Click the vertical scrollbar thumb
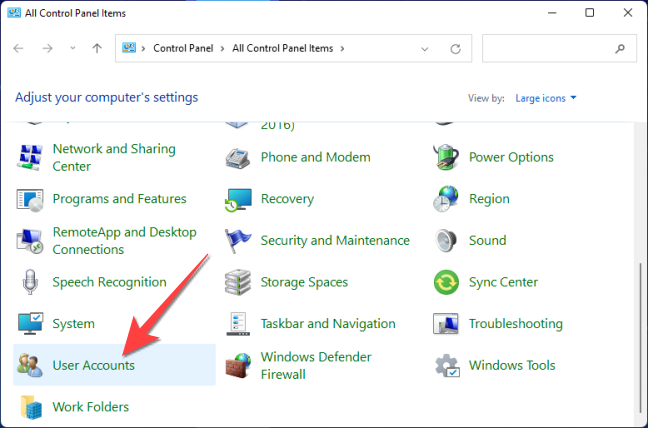Image resolution: width=648 pixels, height=428 pixels. (x=641, y=340)
